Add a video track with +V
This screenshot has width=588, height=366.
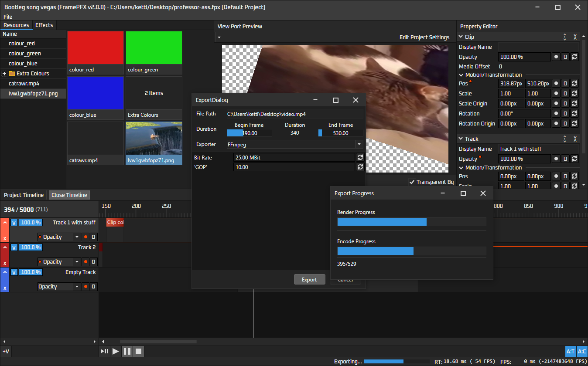(x=6, y=351)
